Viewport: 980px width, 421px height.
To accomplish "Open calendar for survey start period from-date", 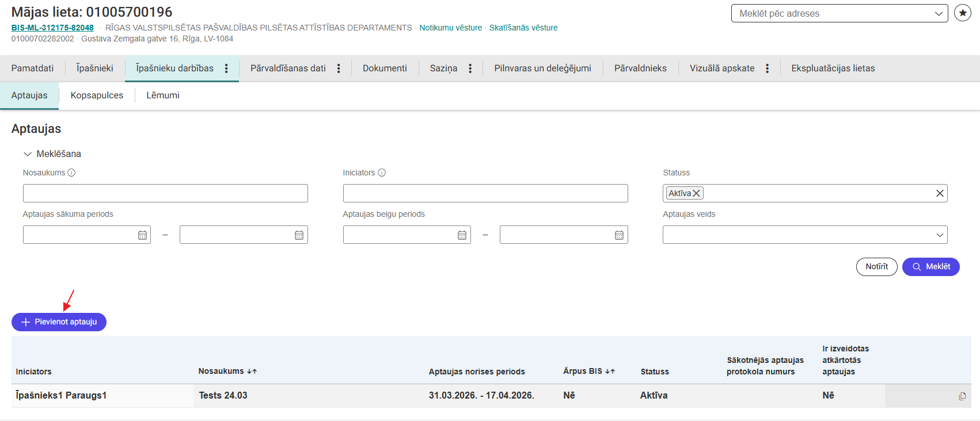I will (142, 235).
